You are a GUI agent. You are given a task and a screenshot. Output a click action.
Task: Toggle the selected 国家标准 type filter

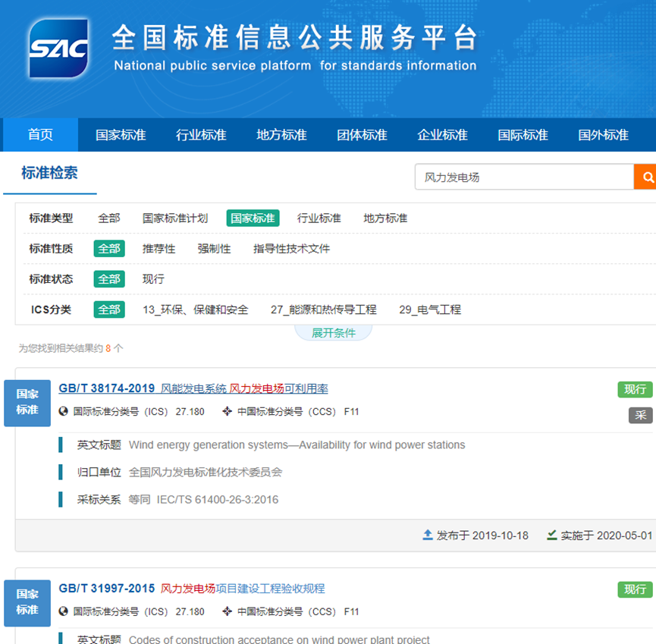(253, 218)
